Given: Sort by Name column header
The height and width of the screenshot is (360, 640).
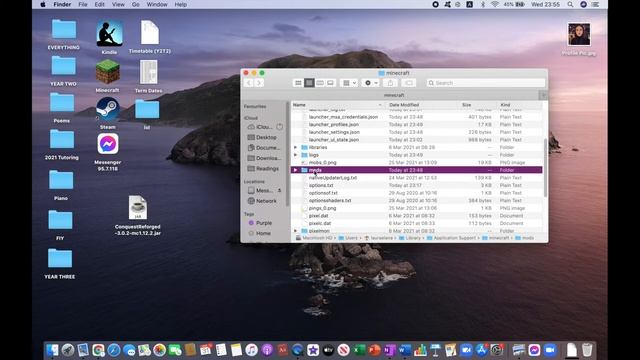Looking at the screenshot, I should (338, 105).
